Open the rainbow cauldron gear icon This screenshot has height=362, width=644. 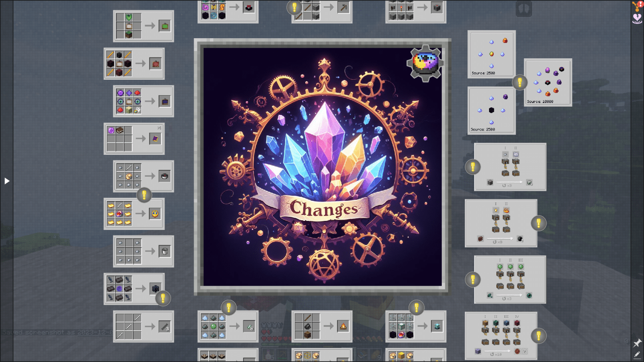click(x=425, y=63)
